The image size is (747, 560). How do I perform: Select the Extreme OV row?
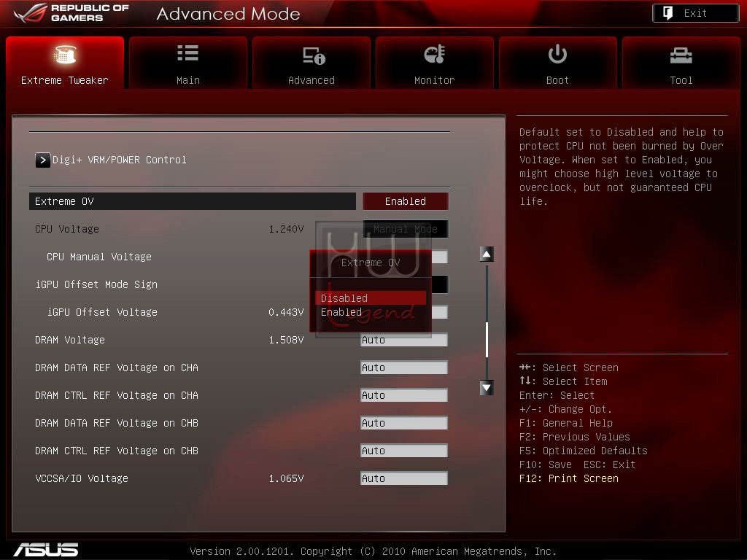click(193, 201)
